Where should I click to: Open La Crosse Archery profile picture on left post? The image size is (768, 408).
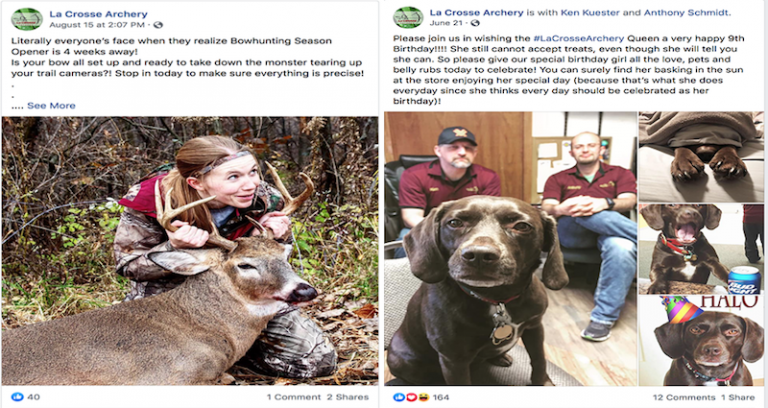point(26,19)
